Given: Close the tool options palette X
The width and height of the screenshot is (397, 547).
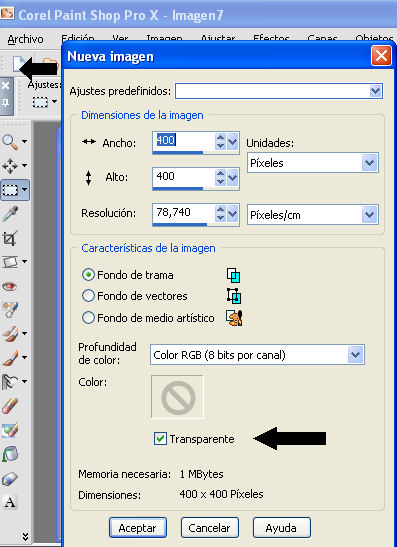Looking at the screenshot, I should coord(6,85).
